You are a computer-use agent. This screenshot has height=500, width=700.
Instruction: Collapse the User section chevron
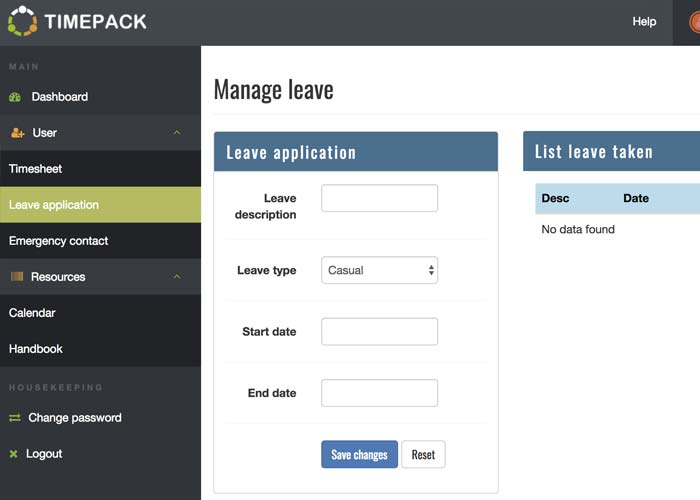pos(177,132)
